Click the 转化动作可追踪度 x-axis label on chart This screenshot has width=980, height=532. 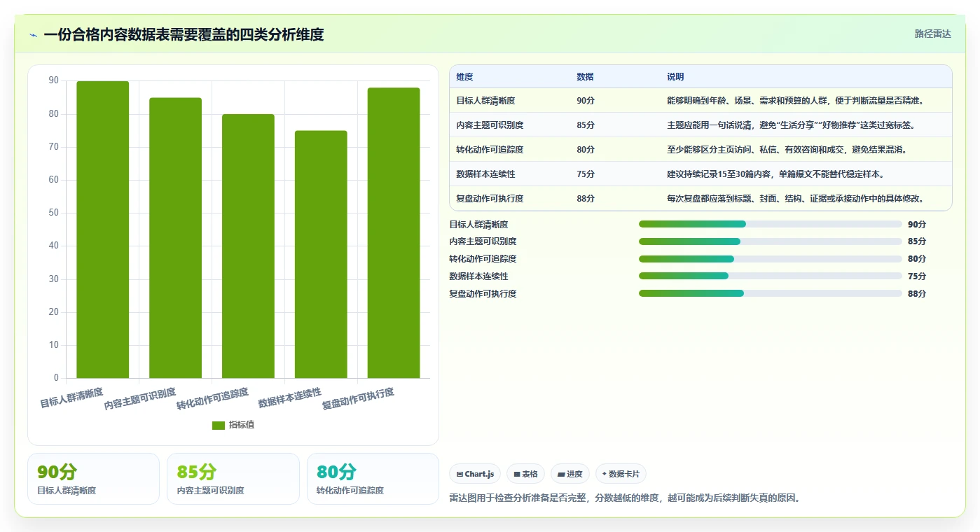pos(213,398)
